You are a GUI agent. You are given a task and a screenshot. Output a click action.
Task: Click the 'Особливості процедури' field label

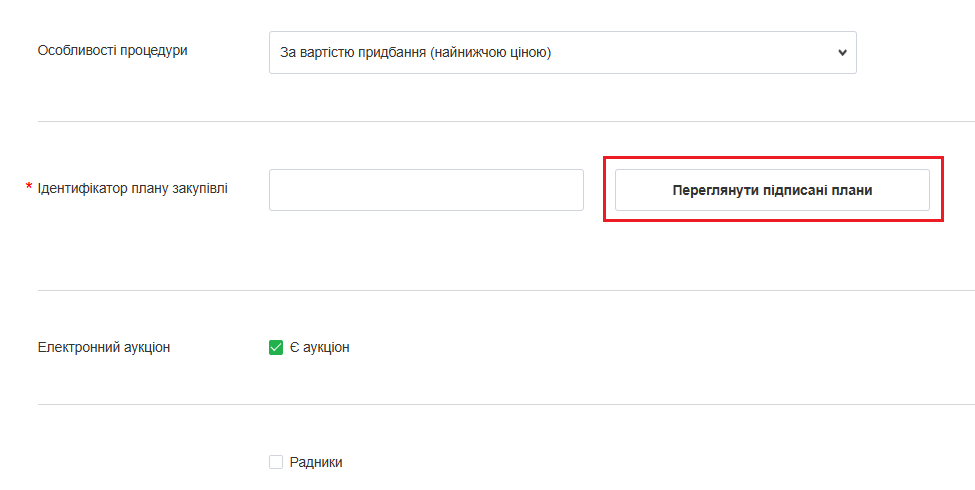tap(112, 50)
